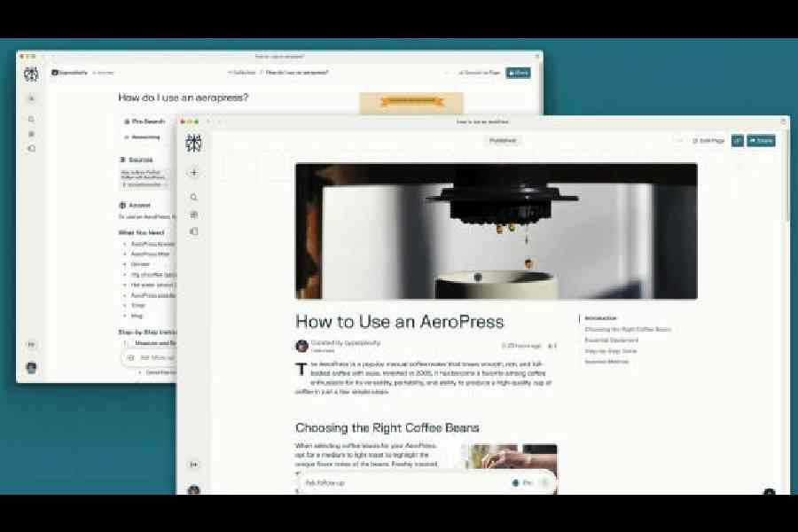Image resolution: width=798 pixels, height=532 pixels.
Task: Click the Perplexity logo in the front window
Action: point(193,143)
